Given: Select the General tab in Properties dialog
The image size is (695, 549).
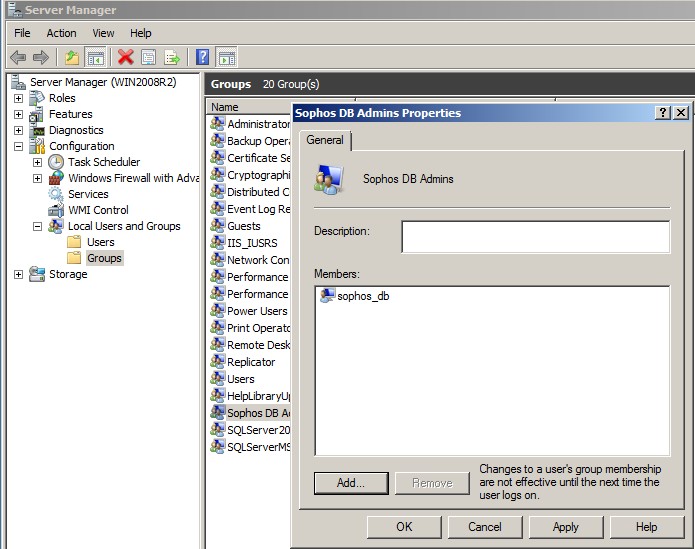Looking at the screenshot, I should point(325,140).
